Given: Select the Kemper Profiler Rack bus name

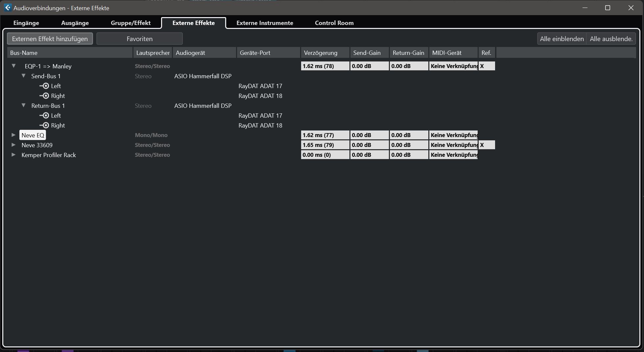Looking at the screenshot, I should click(49, 155).
